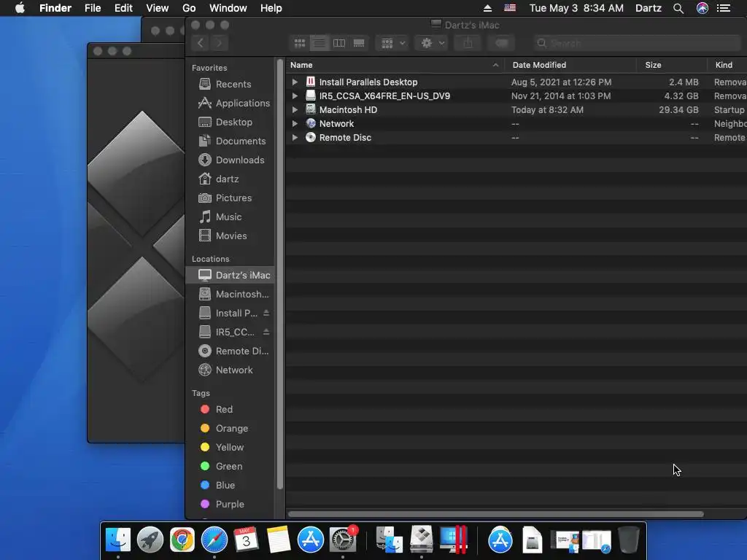Switch to gallery view in Finder toolbar
The height and width of the screenshot is (560, 747).
(x=359, y=43)
